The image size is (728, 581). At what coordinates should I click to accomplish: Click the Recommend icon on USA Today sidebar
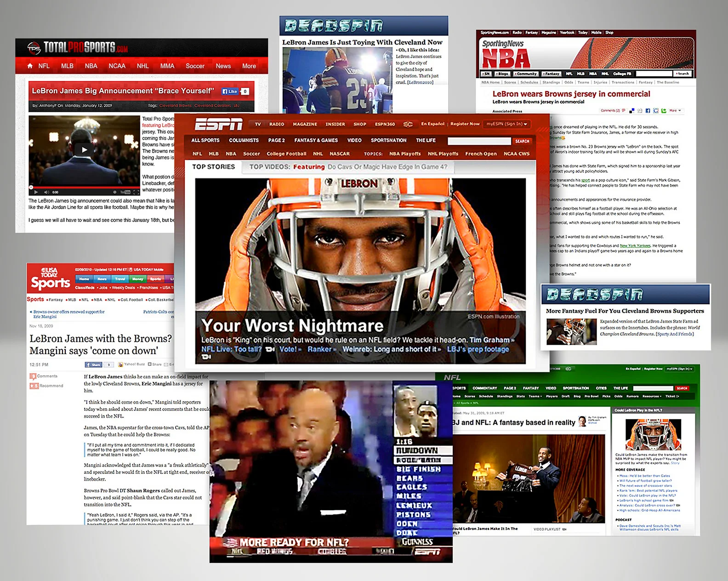pos(34,386)
